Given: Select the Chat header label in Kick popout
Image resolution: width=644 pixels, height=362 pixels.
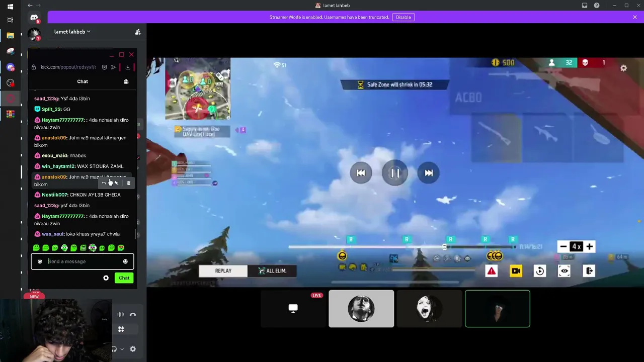Looking at the screenshot, I should click(x=83, y=81).
